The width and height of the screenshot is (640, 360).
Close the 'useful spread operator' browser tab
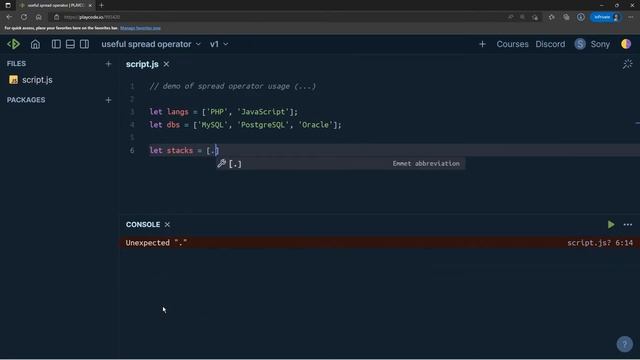[90, 5]
